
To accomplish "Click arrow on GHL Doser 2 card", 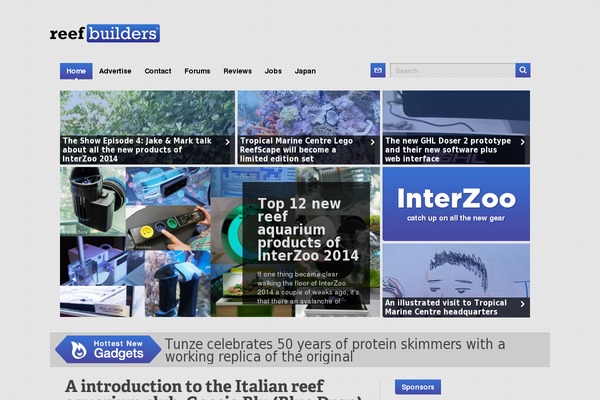I will click(x=522, y=142).
